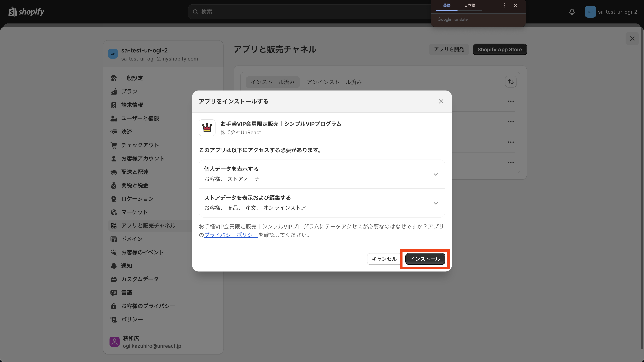Click the 配送と配達 shipping icon
Viewport: 644px width, 362px height.
click(x=114, y=172)
